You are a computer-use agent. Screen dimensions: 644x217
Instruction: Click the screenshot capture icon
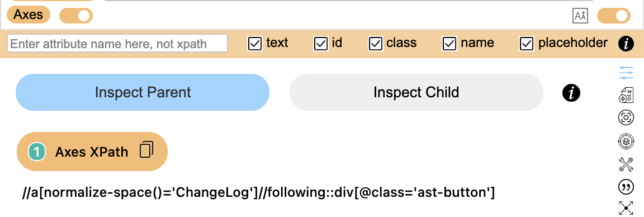tap(626, 117)
